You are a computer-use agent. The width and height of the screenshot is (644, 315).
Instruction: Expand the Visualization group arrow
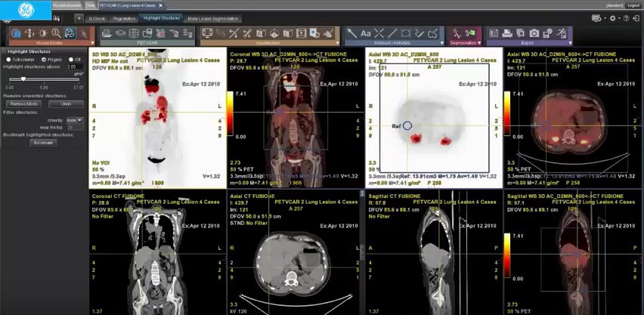pyautogui.click(x=337, y=43)
